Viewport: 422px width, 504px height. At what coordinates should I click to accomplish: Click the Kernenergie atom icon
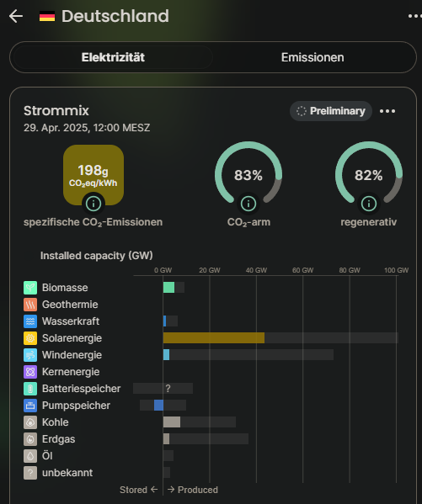tap(30, 372)
